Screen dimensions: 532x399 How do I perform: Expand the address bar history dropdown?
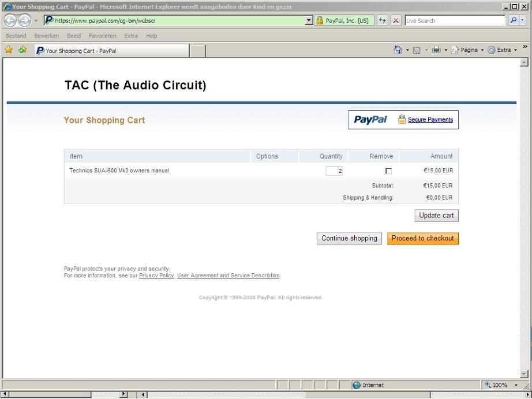(x=309, y=20)
